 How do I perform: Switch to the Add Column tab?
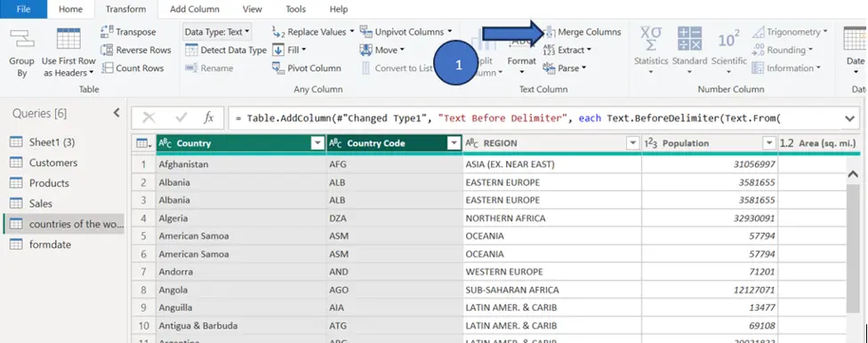tap(194, 9)
